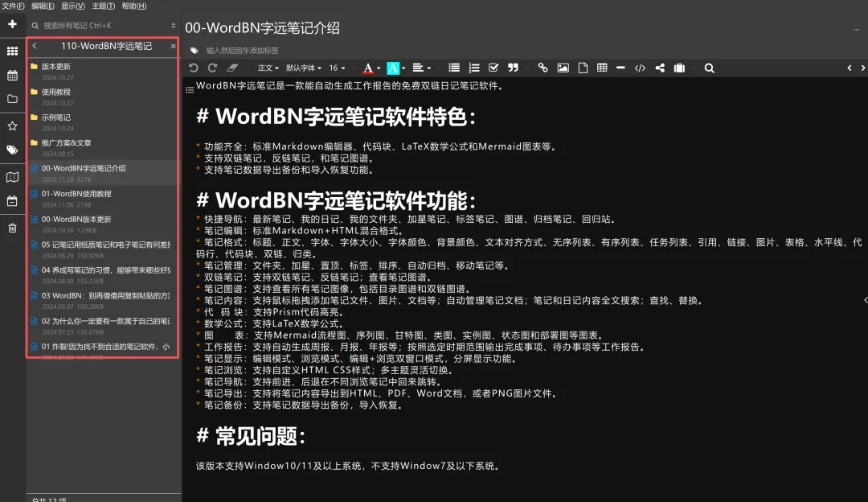Insert a task checklist
The width and height of the screenshot is (868, 502).
pyautogui.click(x=493, y=68)
